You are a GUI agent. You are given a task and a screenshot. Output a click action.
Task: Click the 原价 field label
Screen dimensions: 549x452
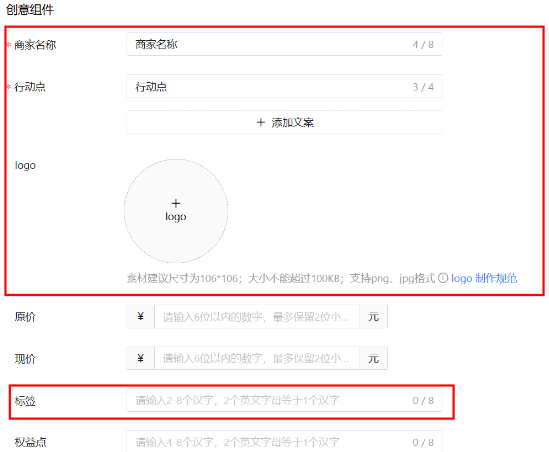[25, 317]
